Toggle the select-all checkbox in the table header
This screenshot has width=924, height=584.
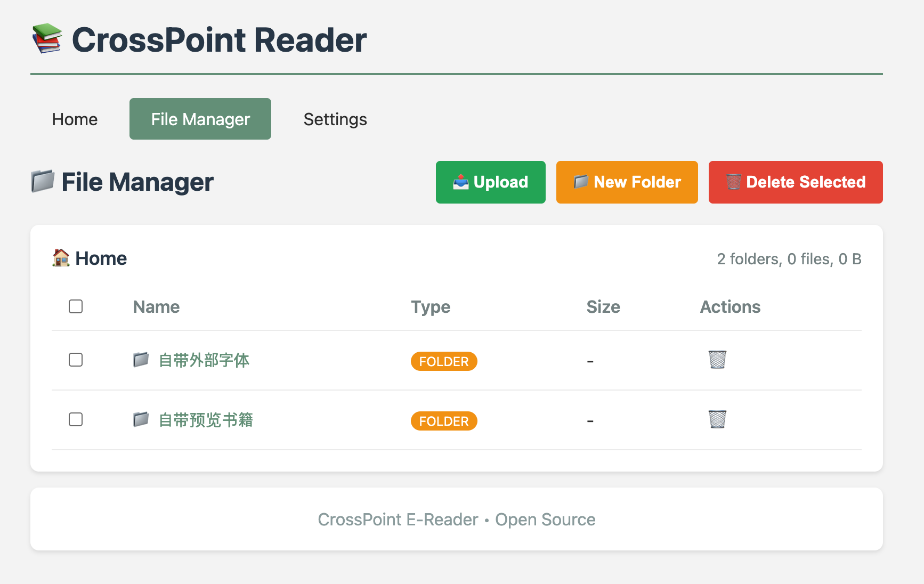(76, 306)
